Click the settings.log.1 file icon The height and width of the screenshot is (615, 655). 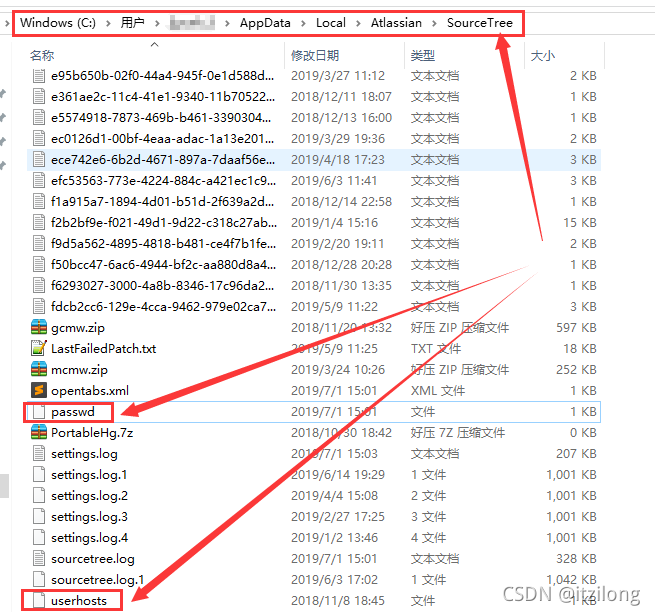pos(39,474)
